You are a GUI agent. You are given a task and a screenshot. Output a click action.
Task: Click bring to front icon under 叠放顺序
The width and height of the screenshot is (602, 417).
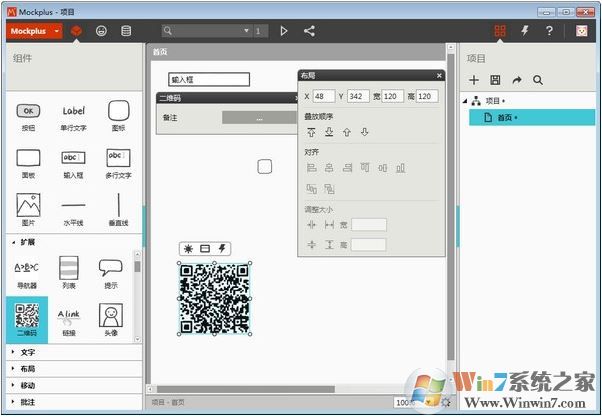pyautogui.click(x=312, y=132)
